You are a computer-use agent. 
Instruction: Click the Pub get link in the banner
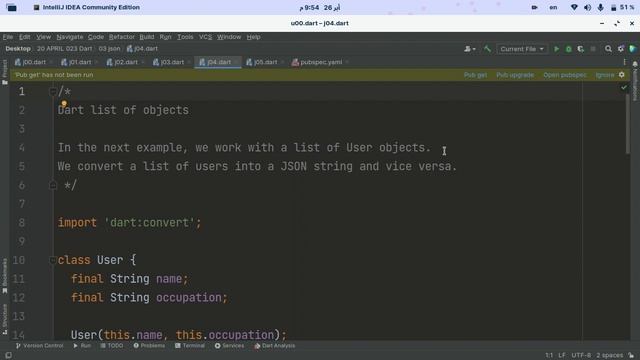point(476,75)
